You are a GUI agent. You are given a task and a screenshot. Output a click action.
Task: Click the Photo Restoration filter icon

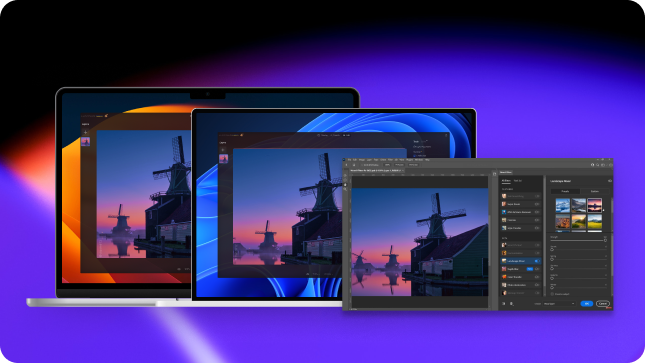(x=504, y=285)
